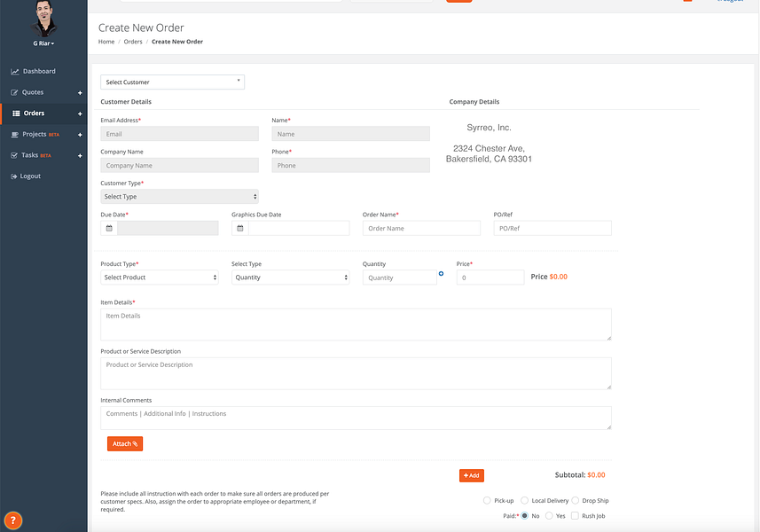Viewport: 760px width, 532px height.
Task: Open the orange help question mark icon
Action: [13, 520]
